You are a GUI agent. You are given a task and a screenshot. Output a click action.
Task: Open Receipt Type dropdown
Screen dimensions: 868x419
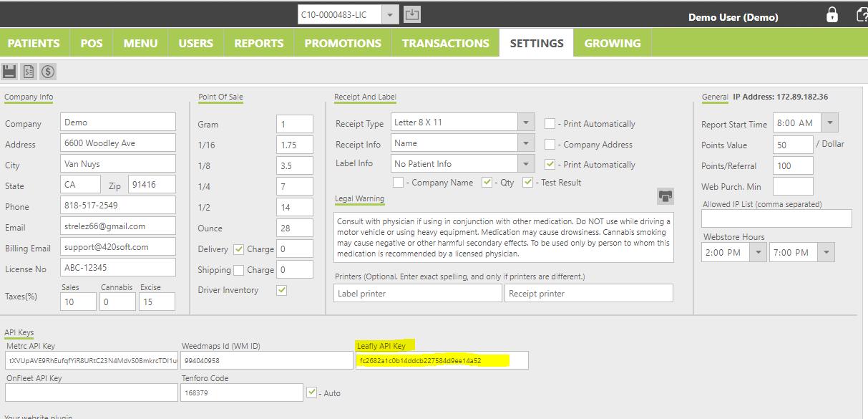[526, 122]
